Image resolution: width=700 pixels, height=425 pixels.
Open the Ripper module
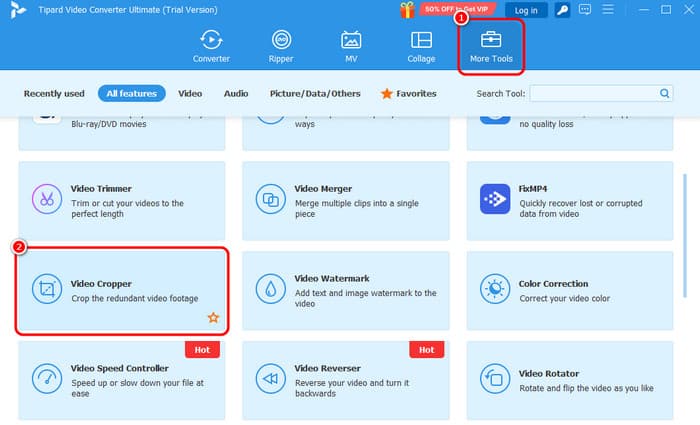tap(281, 46)
